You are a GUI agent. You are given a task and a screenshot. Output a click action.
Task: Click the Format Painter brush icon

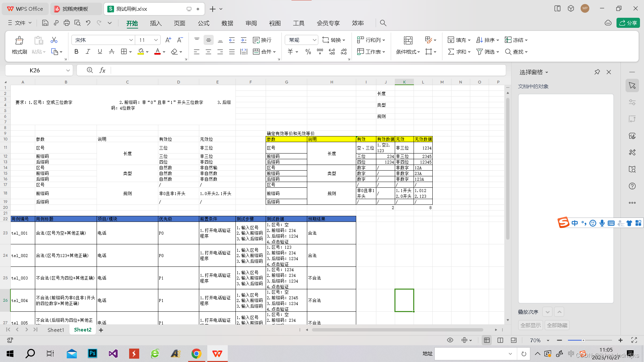coord(19,41)
